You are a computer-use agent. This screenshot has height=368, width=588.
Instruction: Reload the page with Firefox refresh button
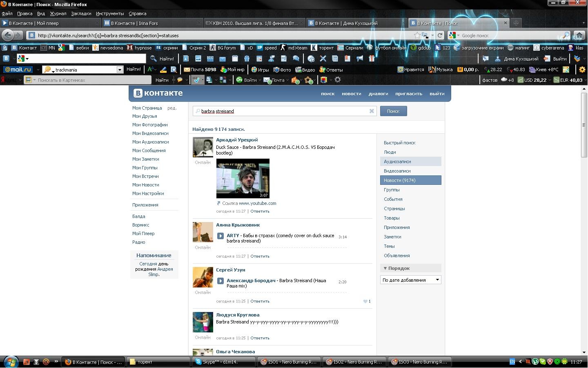tap(440, 35)
